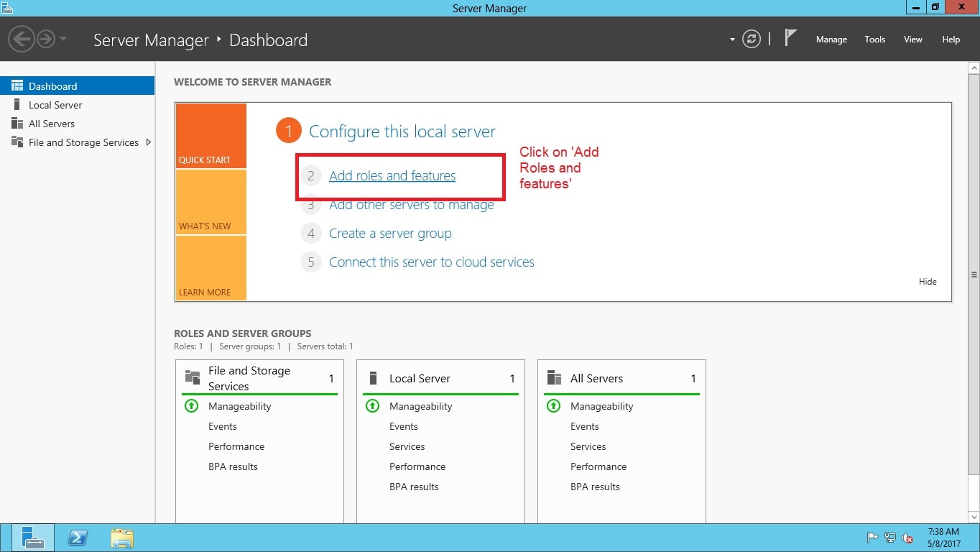
Task: Click the File and Storage Services sidebar icon
Action: (x=17, y=142)
